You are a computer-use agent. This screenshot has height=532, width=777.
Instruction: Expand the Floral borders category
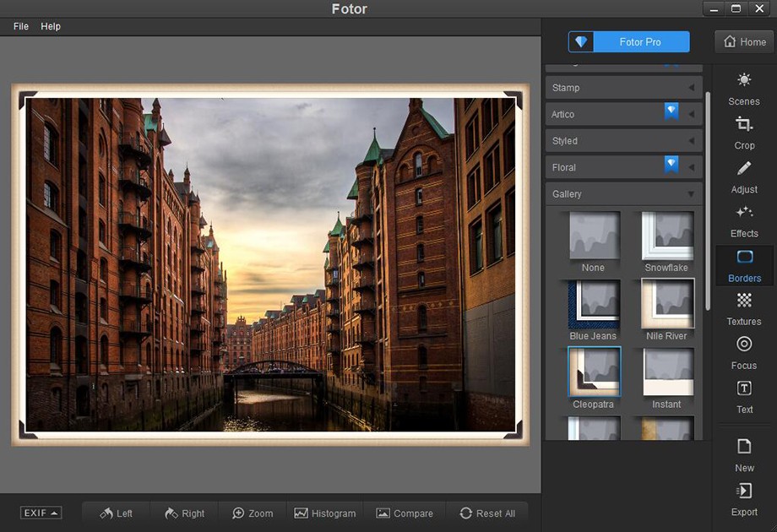coord(623,166)
